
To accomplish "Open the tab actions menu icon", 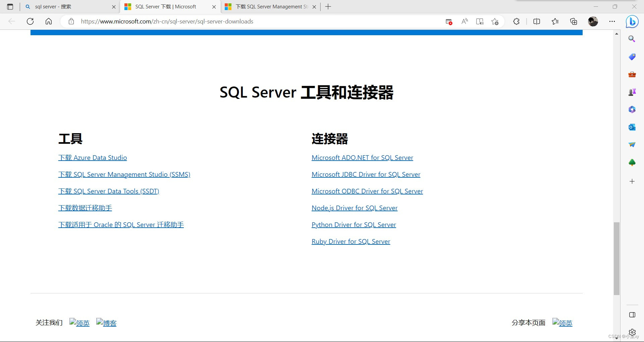I will coord(10,7).
